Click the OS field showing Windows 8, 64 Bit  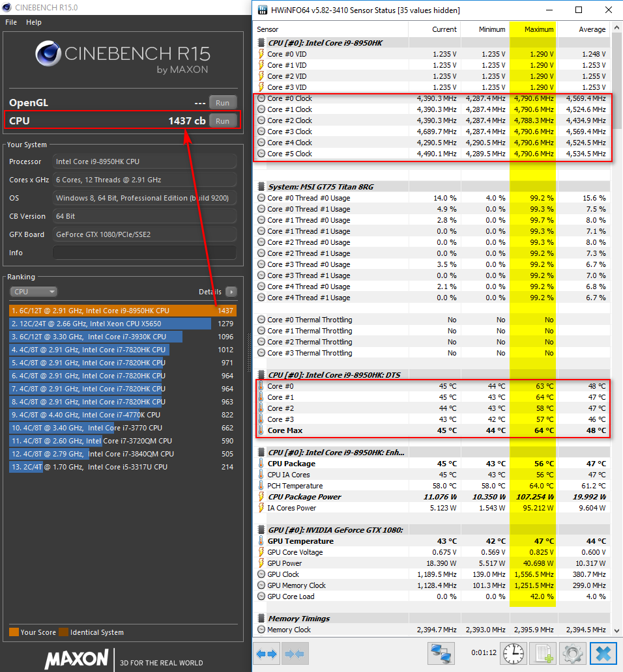pyautogui.click(x=145, y=198)
